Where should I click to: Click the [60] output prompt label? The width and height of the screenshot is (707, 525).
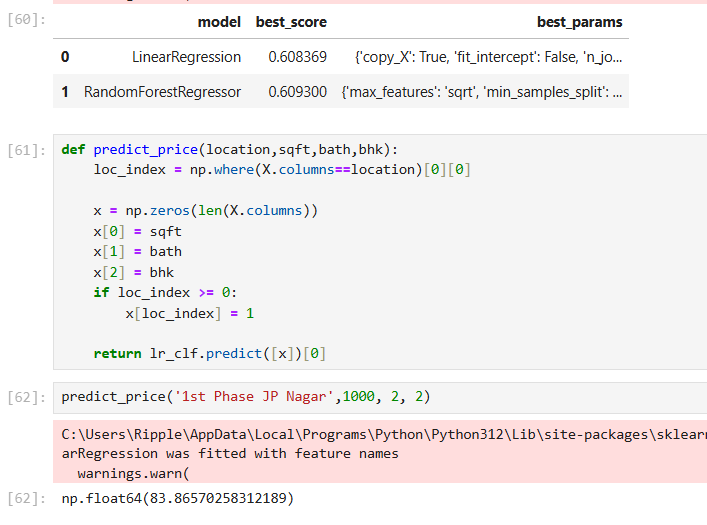click(26, 19)
